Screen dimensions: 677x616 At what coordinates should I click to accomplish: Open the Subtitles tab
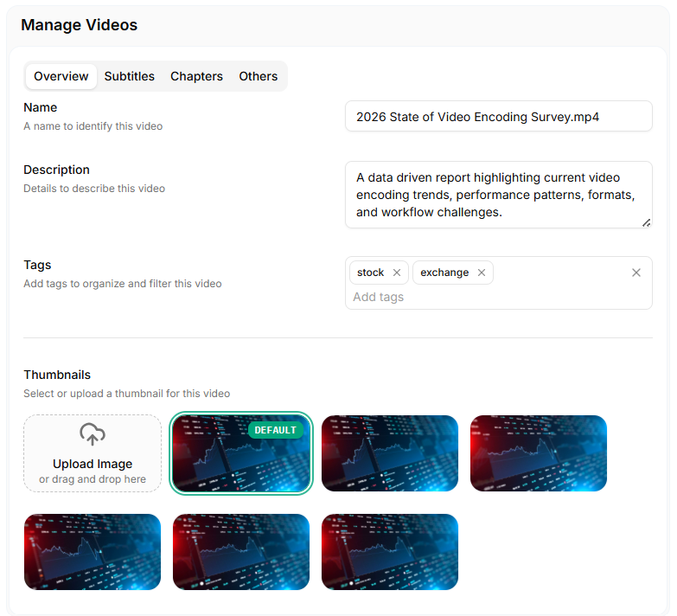point(129,76)
